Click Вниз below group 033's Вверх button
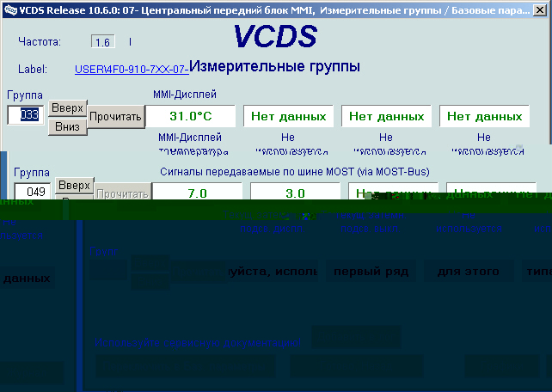 [x=68, y=126]
